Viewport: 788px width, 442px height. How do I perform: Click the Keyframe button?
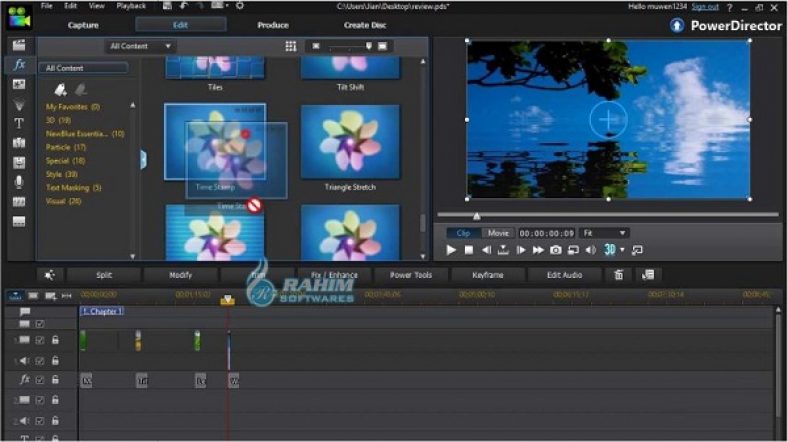pyautogui.click(x=487, y=275)
